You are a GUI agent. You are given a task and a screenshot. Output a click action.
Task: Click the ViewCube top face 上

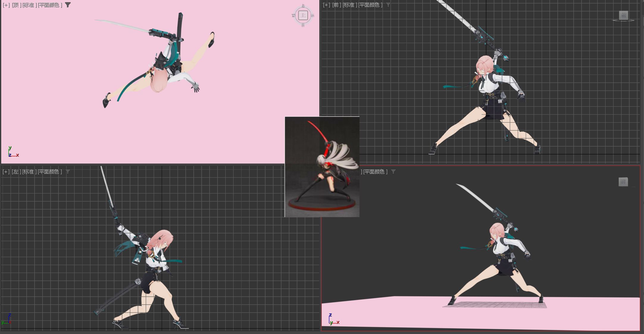[x=303, y=15]
